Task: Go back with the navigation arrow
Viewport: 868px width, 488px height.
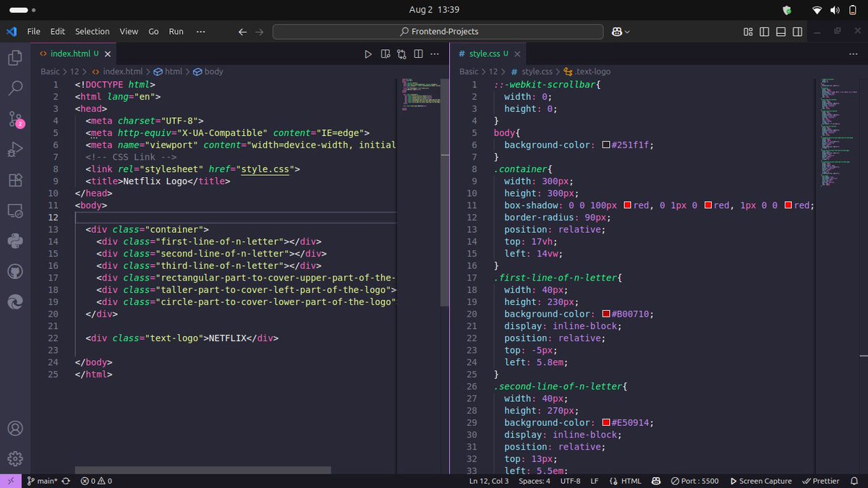Action: pyautogui.click(x=243, y=32)
